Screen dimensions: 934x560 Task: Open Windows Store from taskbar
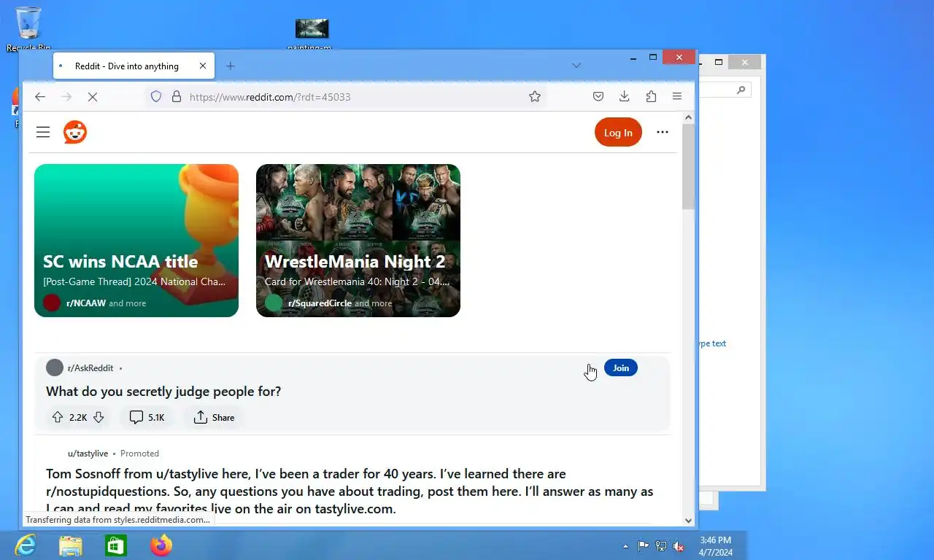point(116,545)
